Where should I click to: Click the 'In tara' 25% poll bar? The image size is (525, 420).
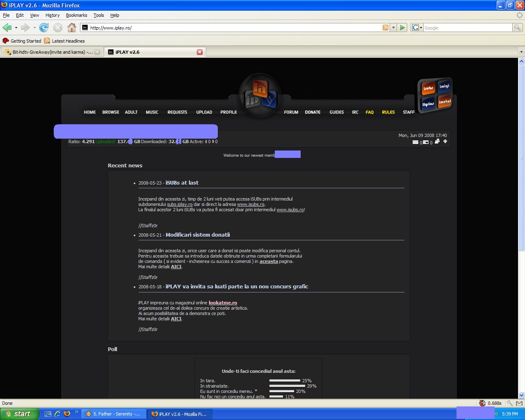(285, 381)
